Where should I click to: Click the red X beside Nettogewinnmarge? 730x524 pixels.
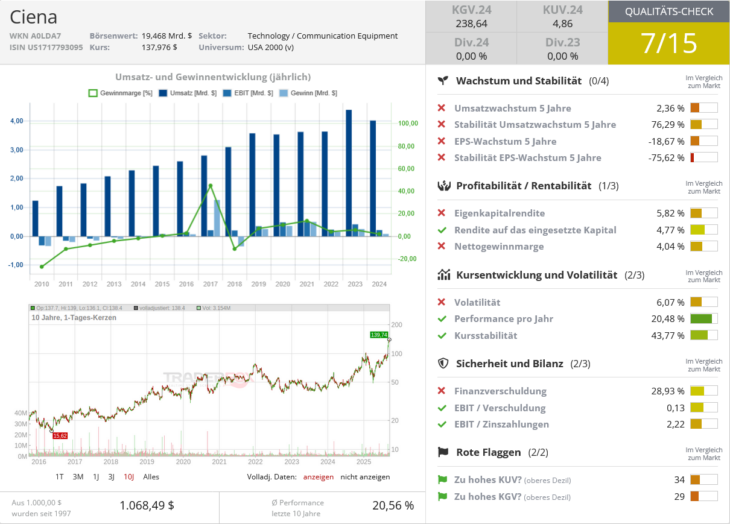coord(441,246)
